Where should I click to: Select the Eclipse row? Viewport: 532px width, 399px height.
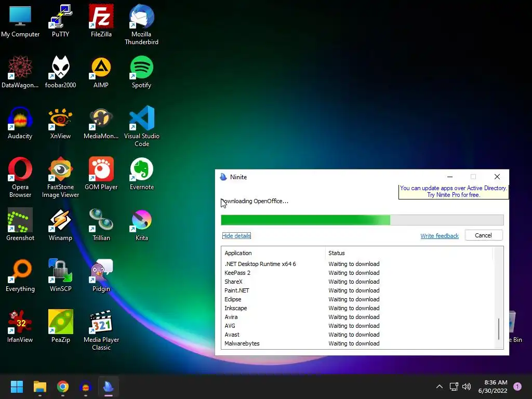tap(357, 299)
